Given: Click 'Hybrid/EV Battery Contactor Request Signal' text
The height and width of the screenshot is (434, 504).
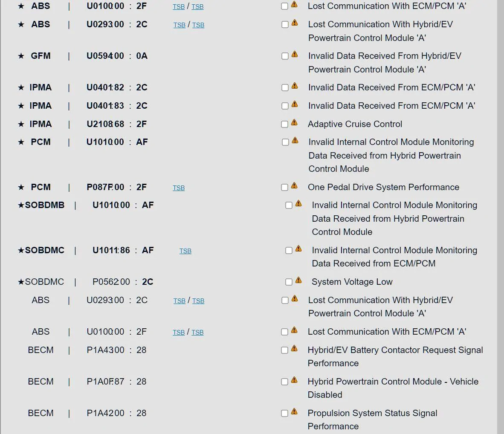Looking at the screenshot, I should pyautogui.click(x=395, y=350).
